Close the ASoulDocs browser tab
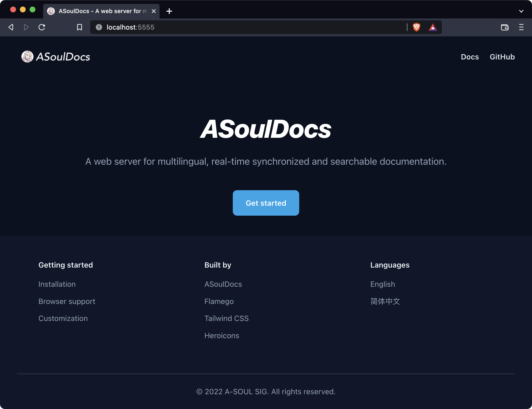Image resolution: width=532 pixels, height=409 pixels. pos(153,11)
